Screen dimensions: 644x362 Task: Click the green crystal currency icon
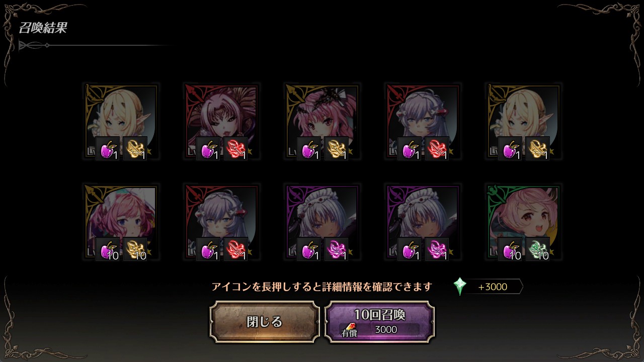tap(460, 287)
